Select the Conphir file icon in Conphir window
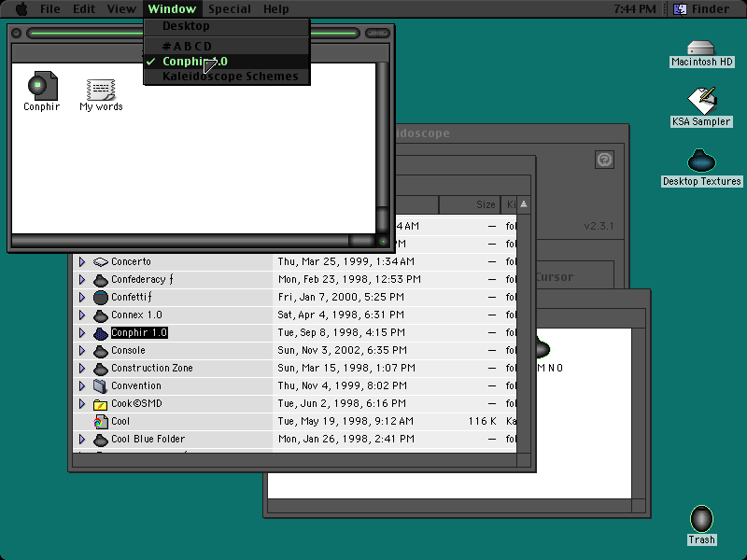 pos(42,86)
